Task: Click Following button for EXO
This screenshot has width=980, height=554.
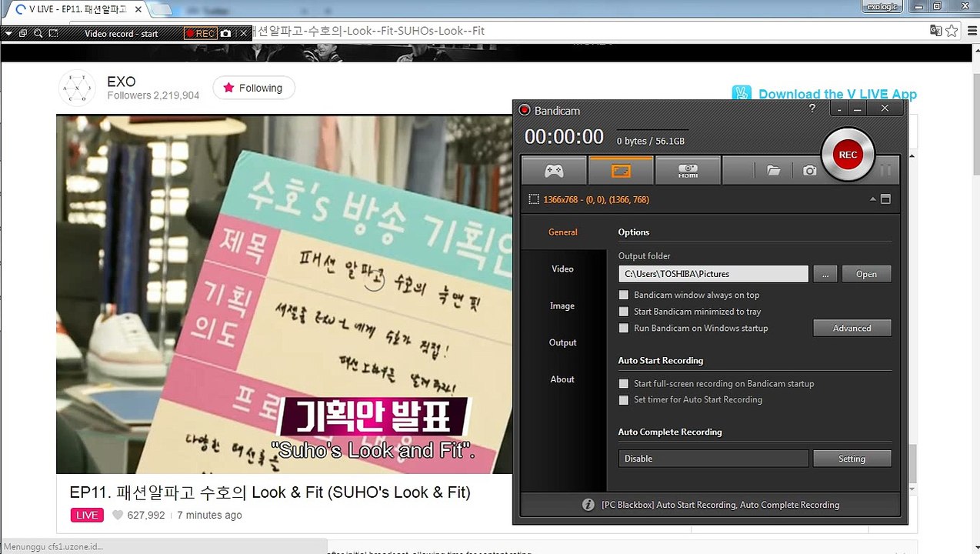Action: [x=253, y=88]
